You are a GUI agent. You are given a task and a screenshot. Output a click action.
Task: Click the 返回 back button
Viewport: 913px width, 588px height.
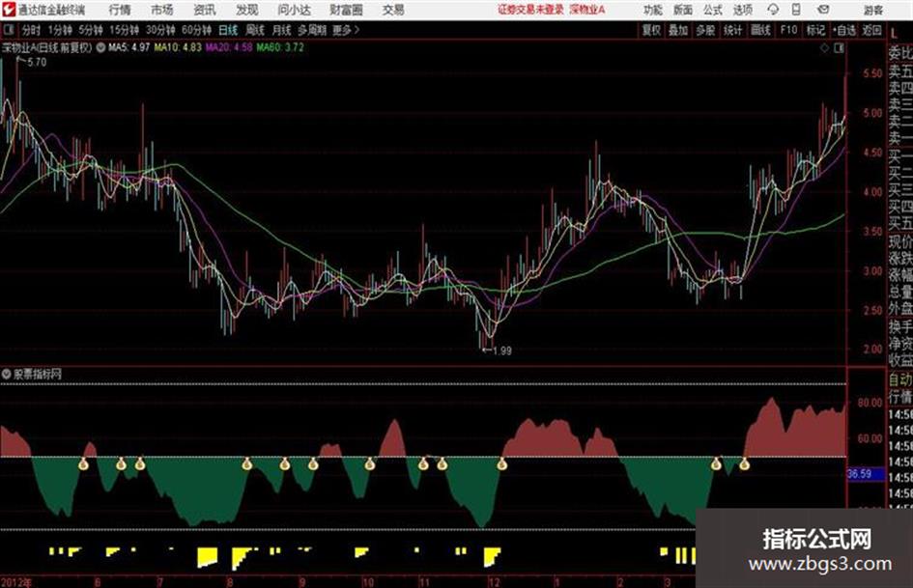point(871,30)
